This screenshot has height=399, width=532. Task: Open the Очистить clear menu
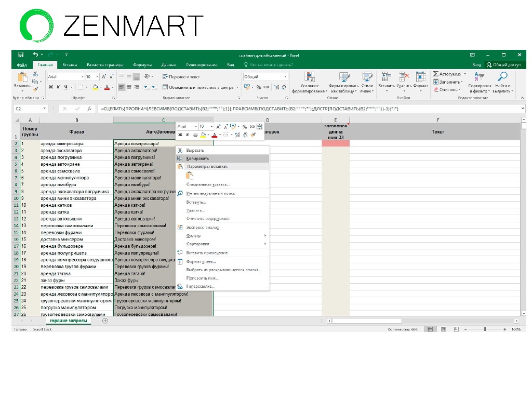pyautogui.click(x=446, y=89)
